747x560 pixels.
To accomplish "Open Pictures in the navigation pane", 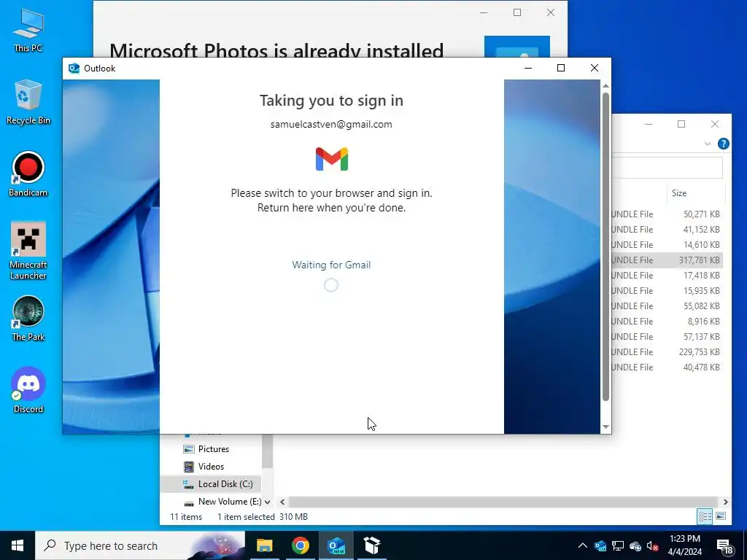I will [x=214, y=449].
